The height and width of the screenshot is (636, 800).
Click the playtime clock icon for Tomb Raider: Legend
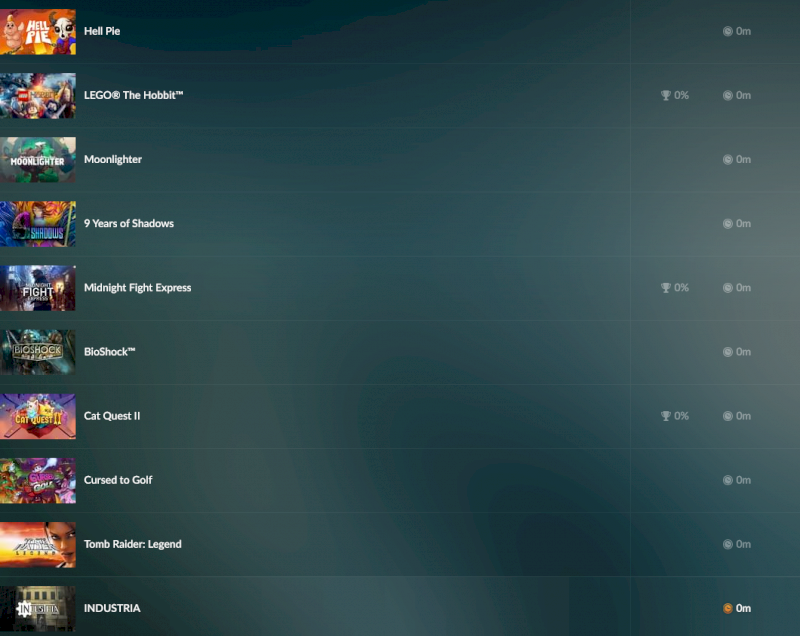point(728,544)
